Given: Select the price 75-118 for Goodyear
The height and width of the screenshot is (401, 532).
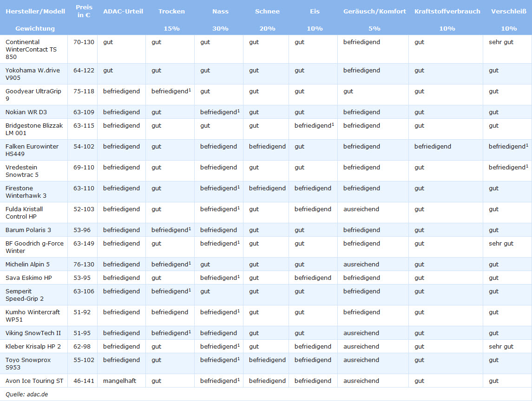Looking at the screenshot, I should pyautogui.click(x=84, y=91).
